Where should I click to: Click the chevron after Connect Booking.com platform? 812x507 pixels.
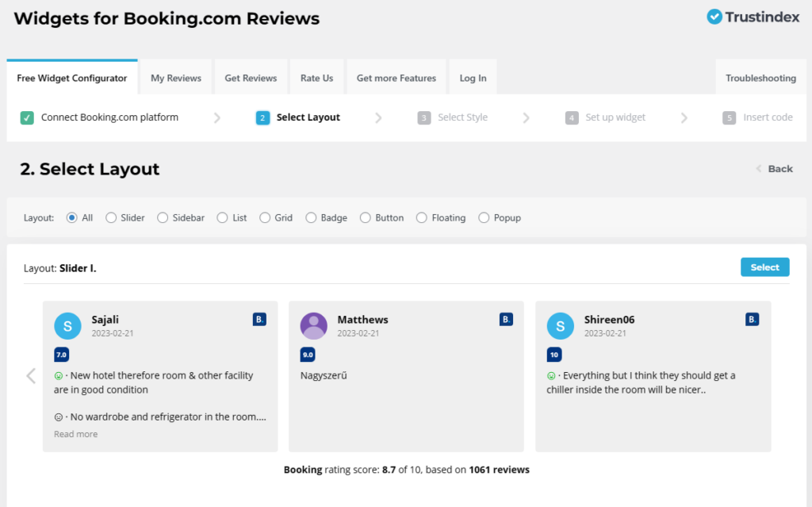click(216, 117)
